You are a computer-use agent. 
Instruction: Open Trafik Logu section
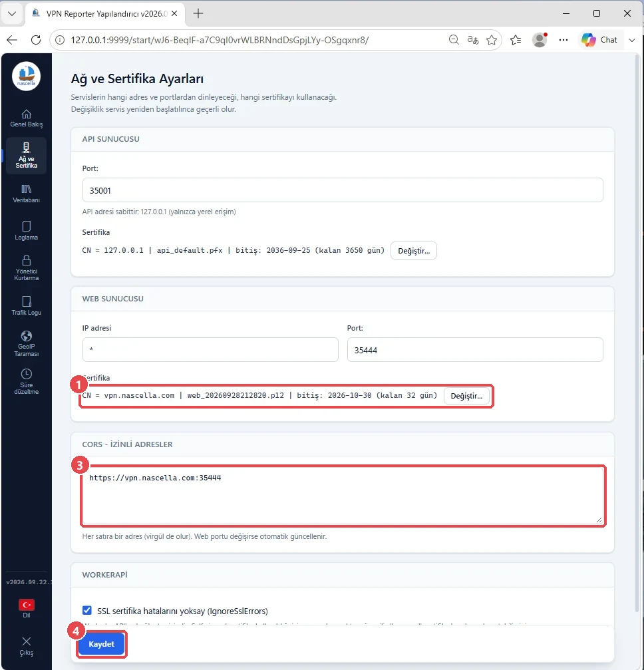[26, 306]
